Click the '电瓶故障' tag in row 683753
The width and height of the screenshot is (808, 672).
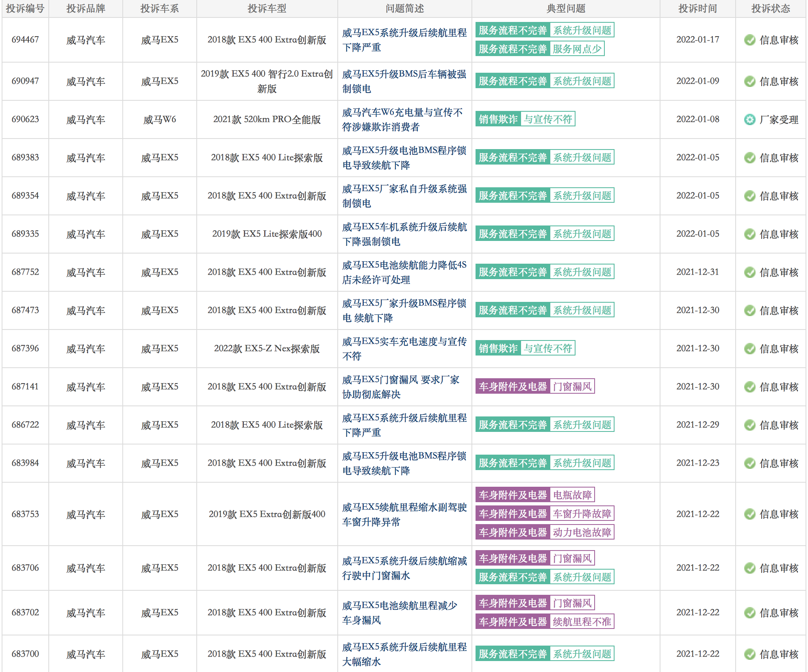(572, 495)
